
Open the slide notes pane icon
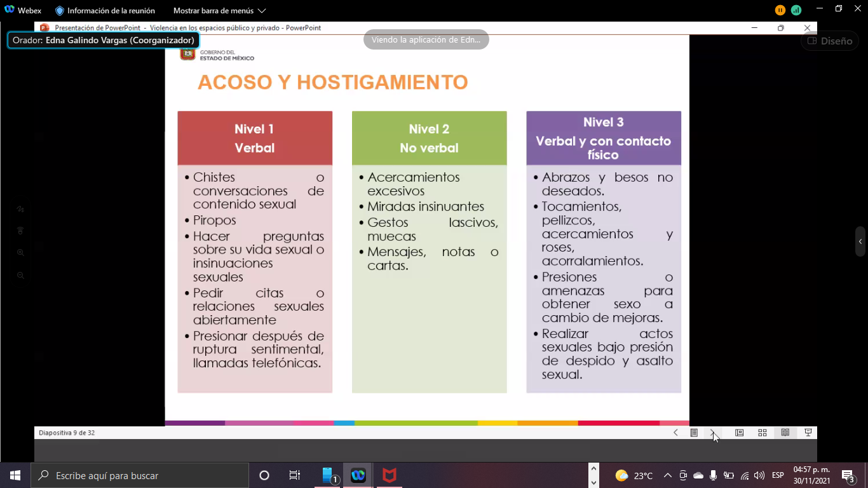(x=694, y=433)
